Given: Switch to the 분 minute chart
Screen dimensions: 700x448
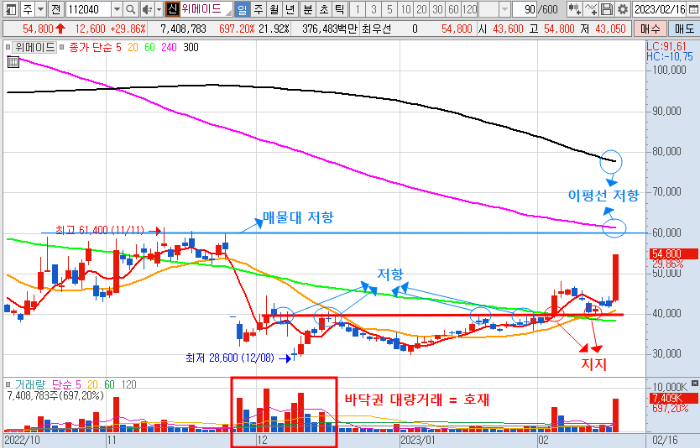Looking at the screenshot, I should tap(308, 9).
